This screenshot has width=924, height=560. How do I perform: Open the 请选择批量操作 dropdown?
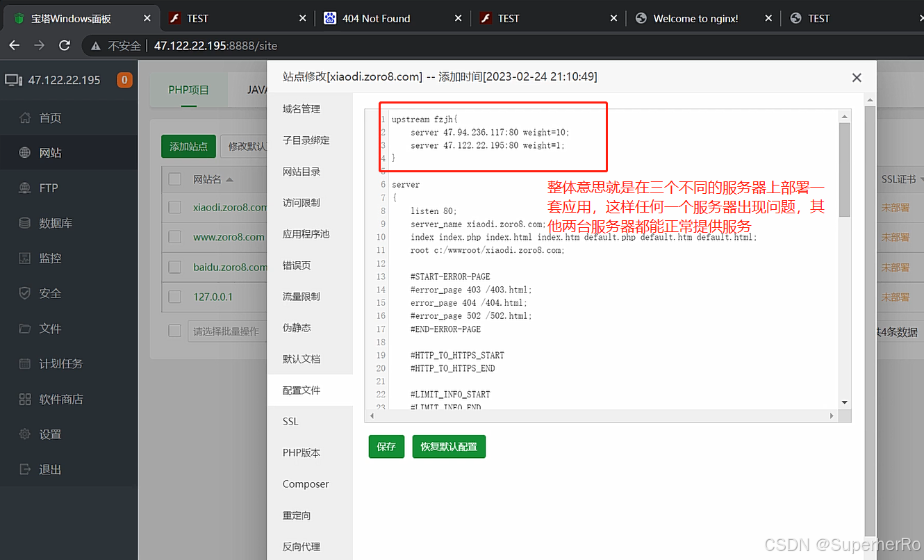click(x=227, y=331)
